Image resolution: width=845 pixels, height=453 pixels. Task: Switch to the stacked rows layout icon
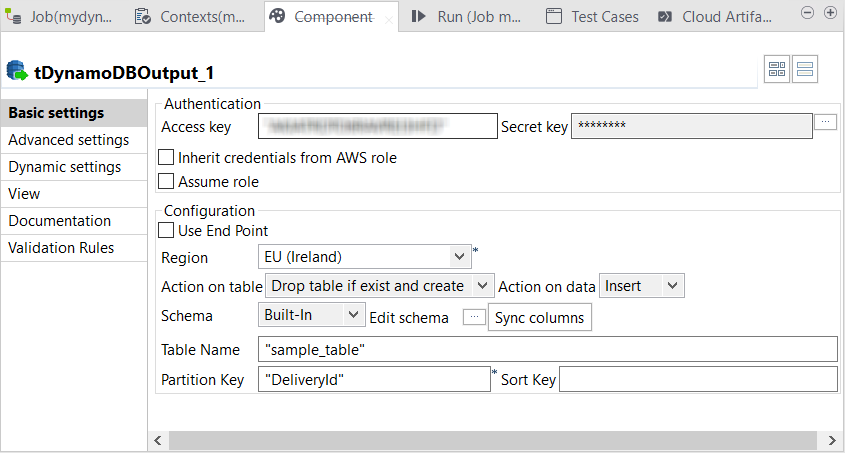pyautogui.click(x=805, y=69)
